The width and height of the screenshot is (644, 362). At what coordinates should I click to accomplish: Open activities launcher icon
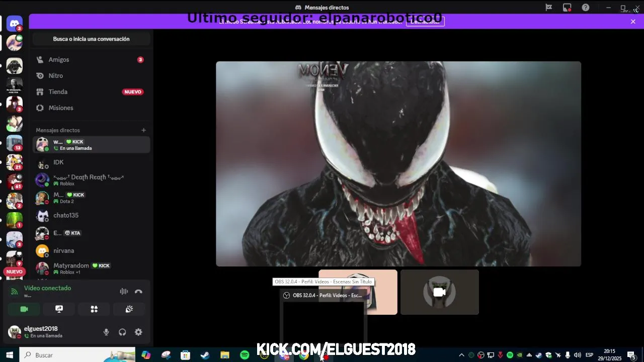(94, 309)
